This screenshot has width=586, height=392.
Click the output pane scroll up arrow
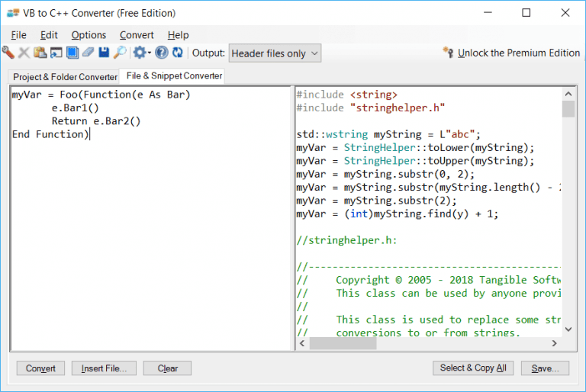pos(568,94)
